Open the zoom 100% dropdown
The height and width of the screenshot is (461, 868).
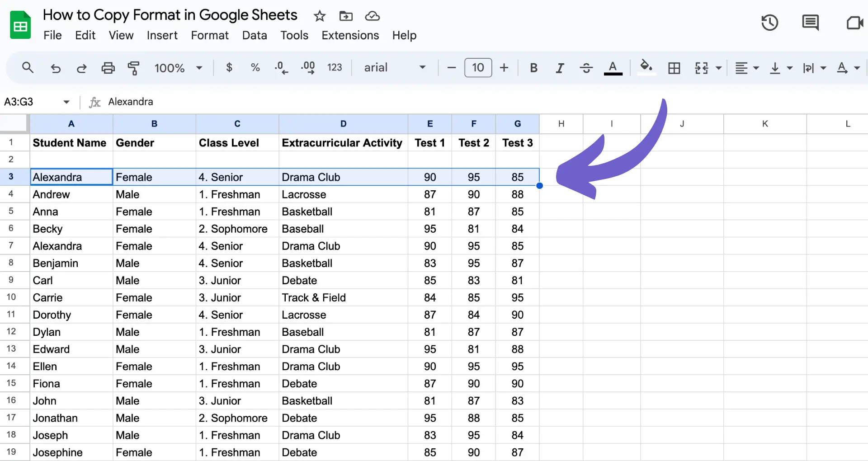[178, 68]
